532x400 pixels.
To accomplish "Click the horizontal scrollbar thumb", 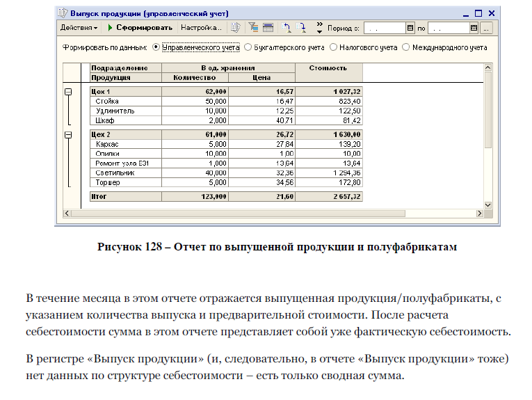I will coord(238,214).
